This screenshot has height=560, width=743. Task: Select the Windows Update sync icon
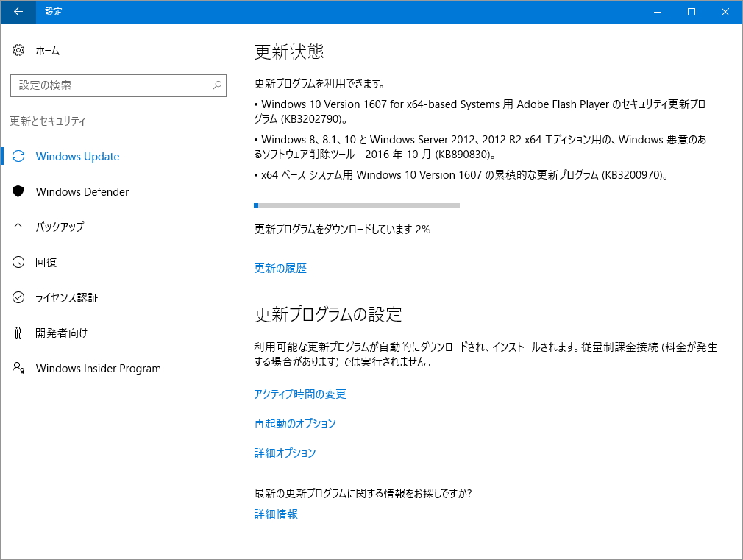(x=18, y=156)
